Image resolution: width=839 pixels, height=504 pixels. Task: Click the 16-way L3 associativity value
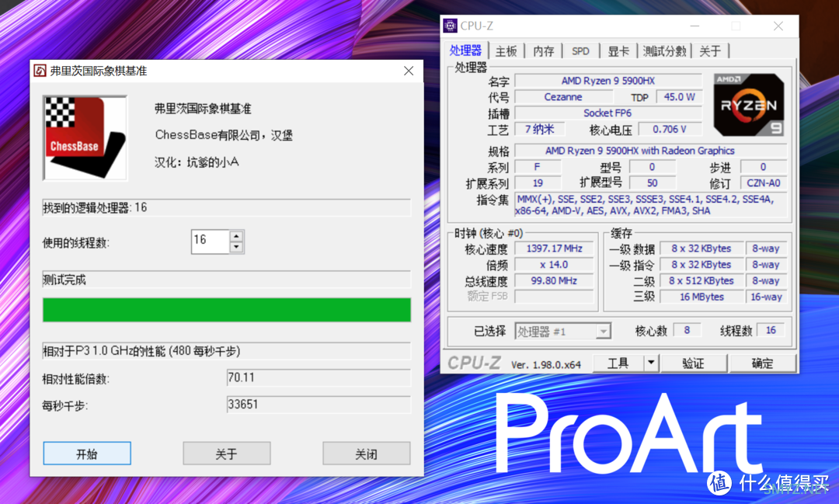(x=766, y=297)
